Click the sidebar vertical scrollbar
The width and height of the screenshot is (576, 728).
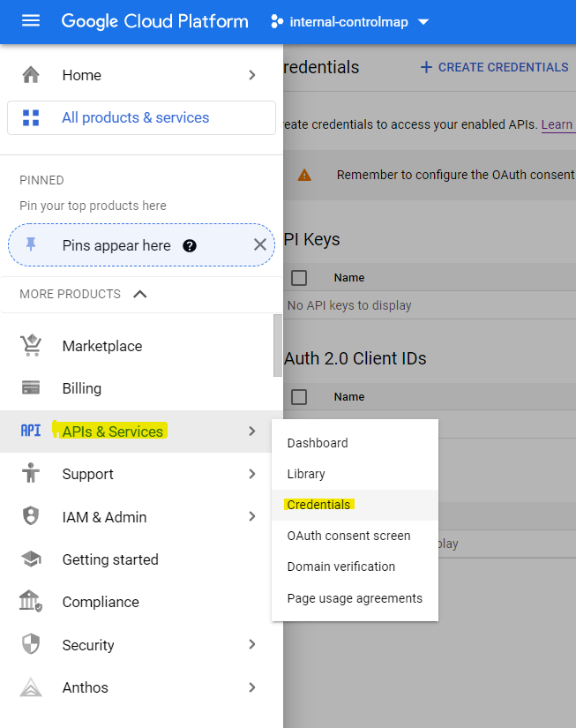pyautogui.click(x=278, y=344)
